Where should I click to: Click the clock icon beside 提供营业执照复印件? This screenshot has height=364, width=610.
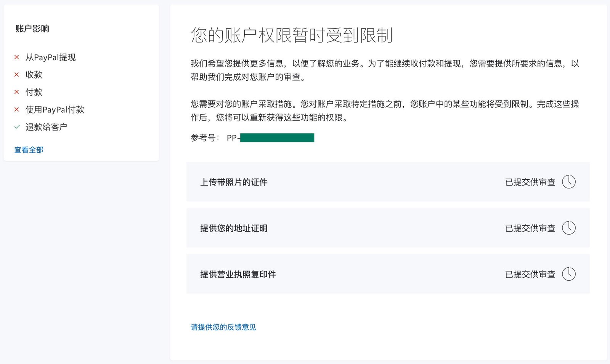click(x=569, y=274)
